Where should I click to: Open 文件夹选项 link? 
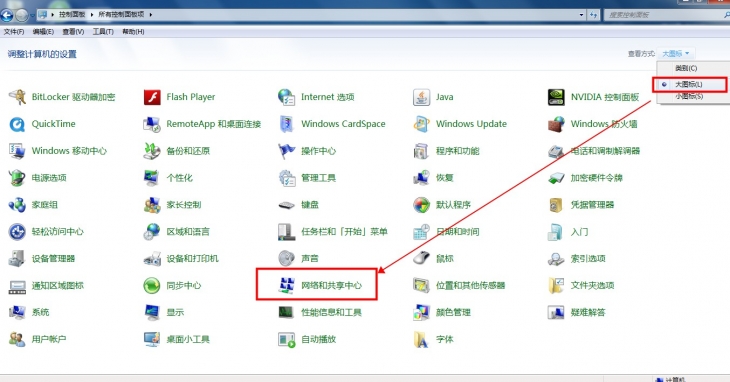coord(592,286)
